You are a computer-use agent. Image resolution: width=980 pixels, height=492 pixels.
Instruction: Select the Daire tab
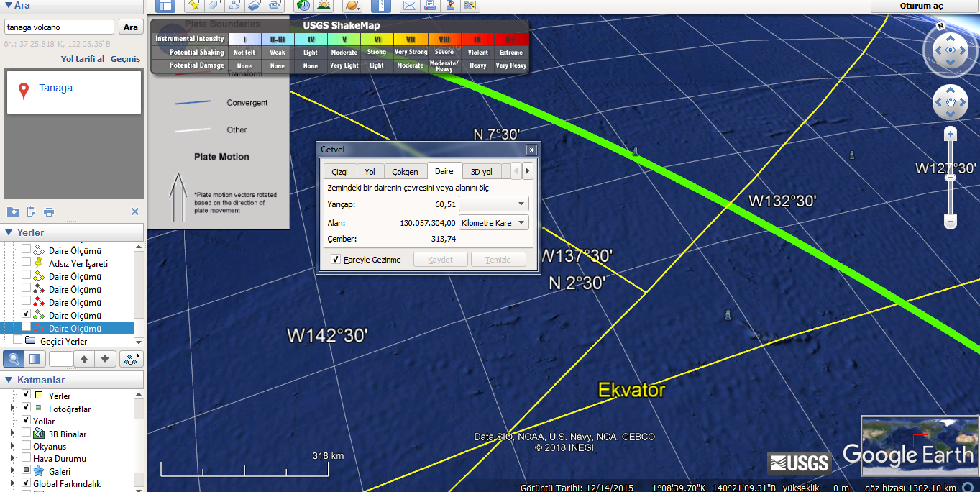tap(444, 171)
